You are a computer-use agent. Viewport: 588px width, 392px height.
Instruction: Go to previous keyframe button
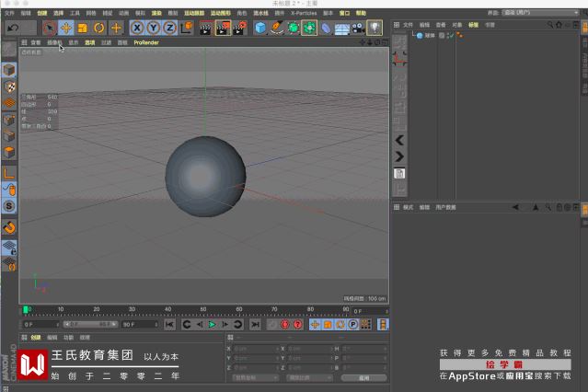point(187,325)
